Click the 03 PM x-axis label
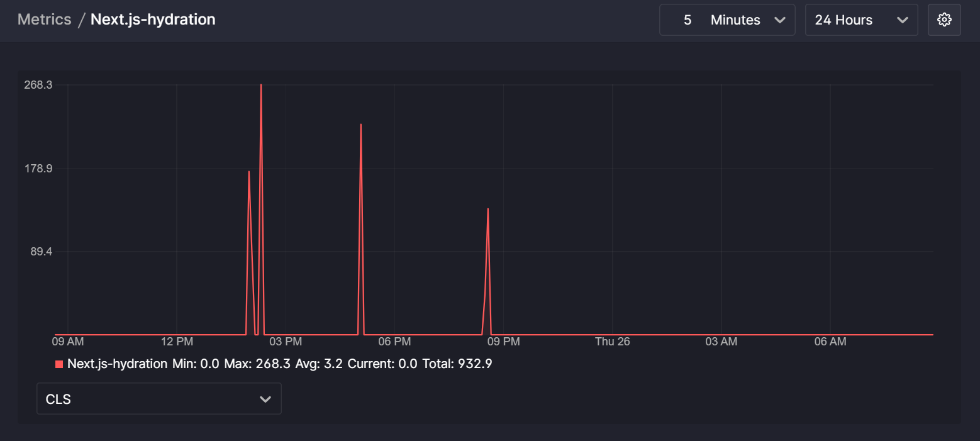980x441 pixels. 286,342
